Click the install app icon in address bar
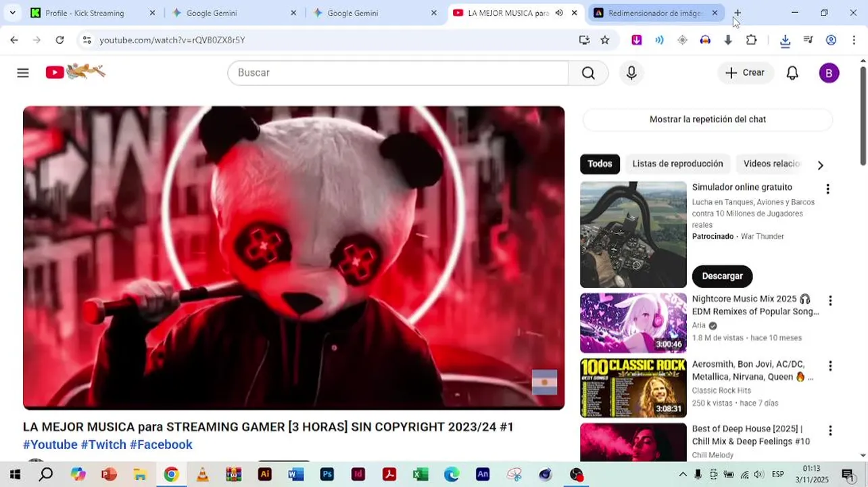868x487 pixels. click(x=584, y=40)
